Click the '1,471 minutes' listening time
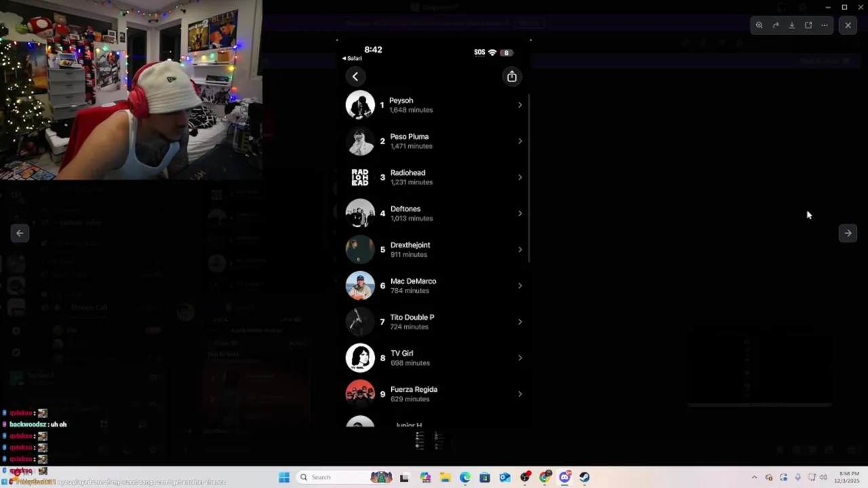Image resolution: width=868 pixels, height=488 pixels. 411,146
